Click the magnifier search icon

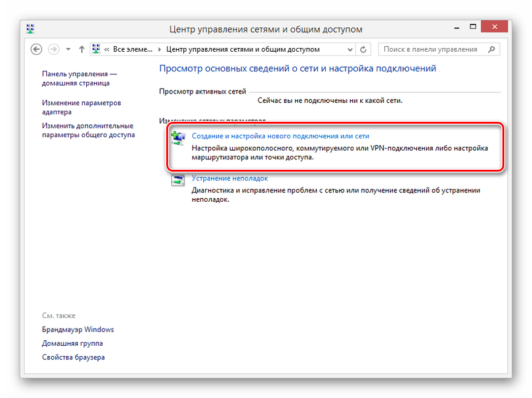tap(491, 49)
